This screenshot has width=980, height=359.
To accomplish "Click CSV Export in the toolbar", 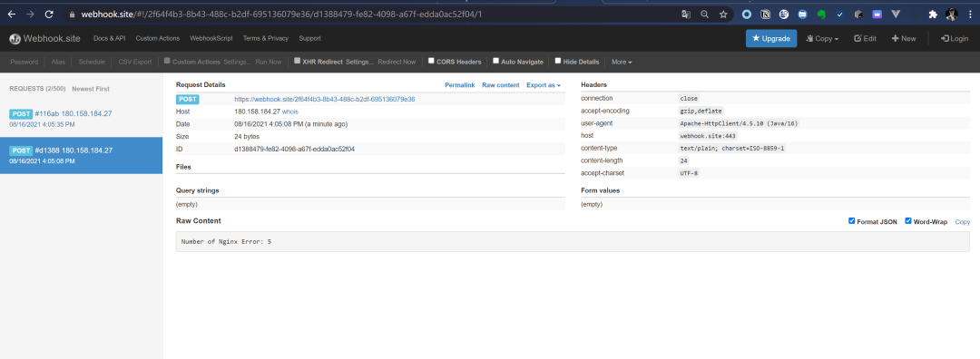I will 135,62.
